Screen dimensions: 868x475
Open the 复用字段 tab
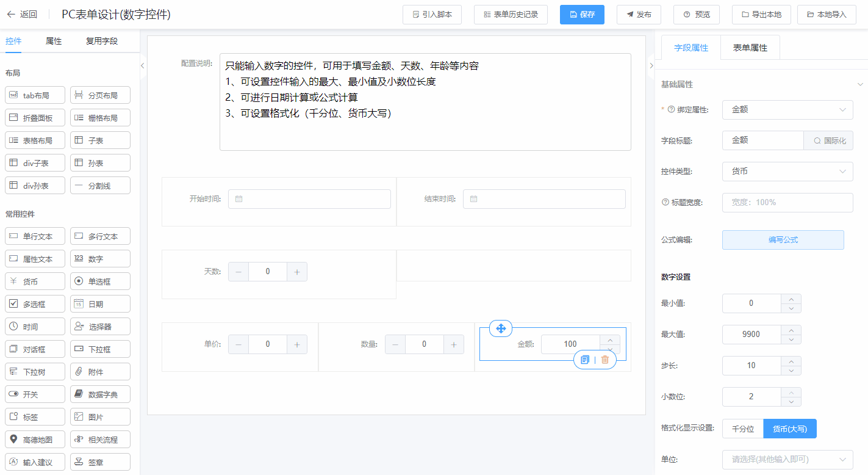point(101,42)
